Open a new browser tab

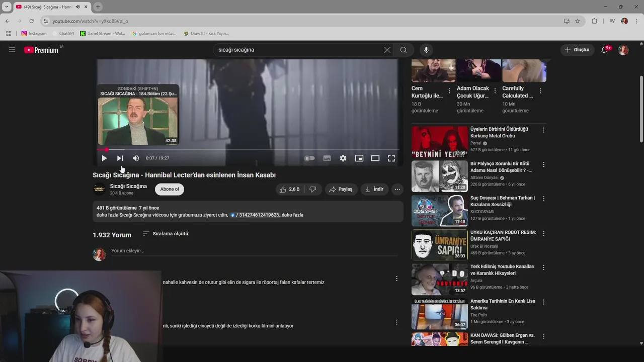98,7
